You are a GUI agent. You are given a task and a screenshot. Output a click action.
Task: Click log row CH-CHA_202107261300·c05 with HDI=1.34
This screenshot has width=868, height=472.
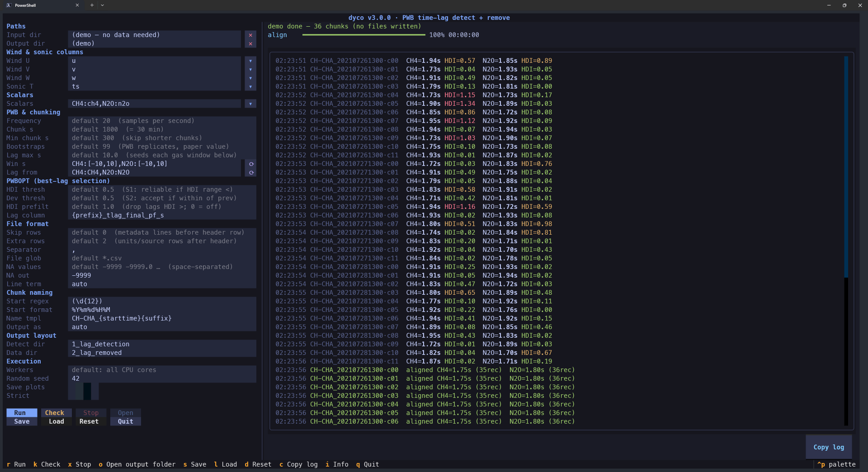coord(414,104)
